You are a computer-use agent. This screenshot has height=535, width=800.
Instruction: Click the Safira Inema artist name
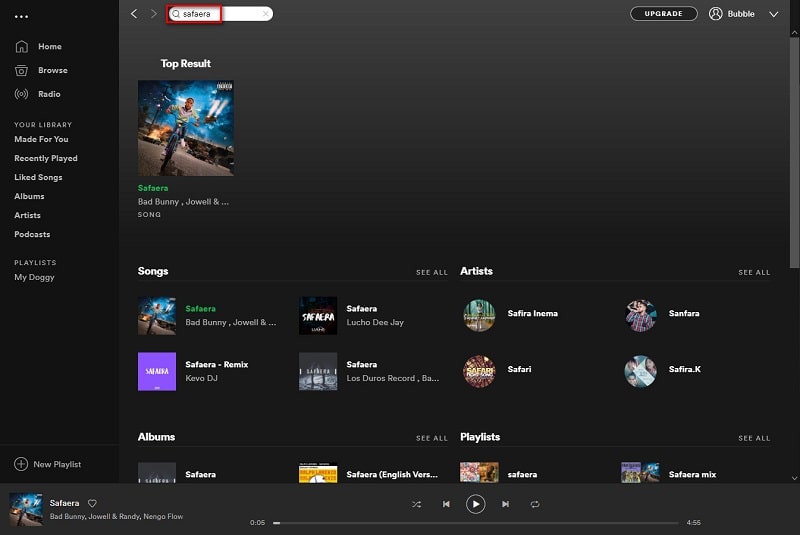click(533, 313)
